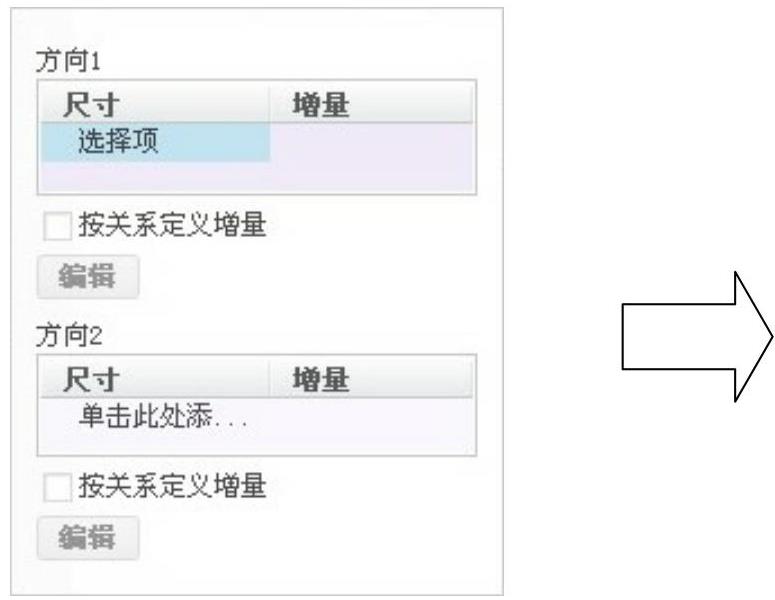This screenshot has height=600, width=775.
Task: Click the 增量 cell beside 选择项
Action: point(370,143)
